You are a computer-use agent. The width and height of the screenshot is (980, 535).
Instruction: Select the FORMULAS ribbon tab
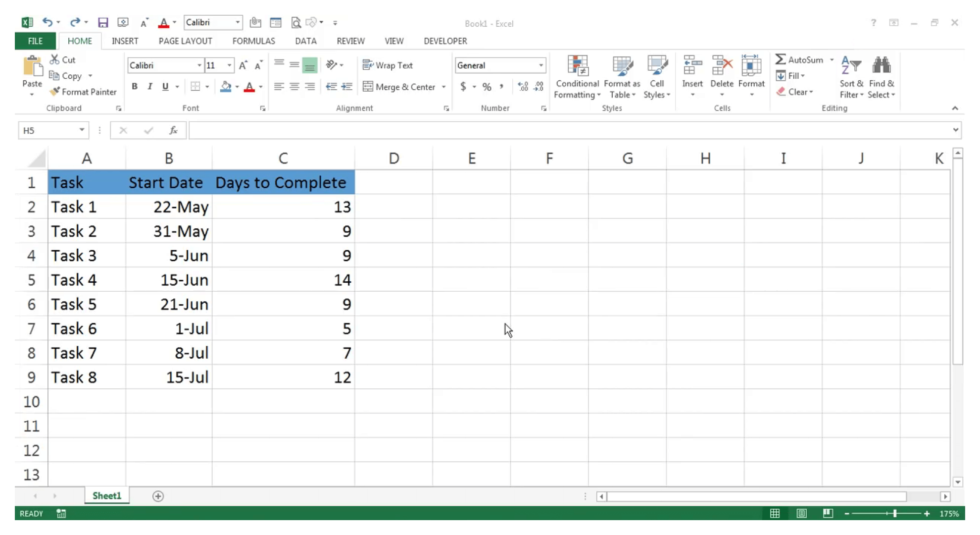(x=253, y=41)
